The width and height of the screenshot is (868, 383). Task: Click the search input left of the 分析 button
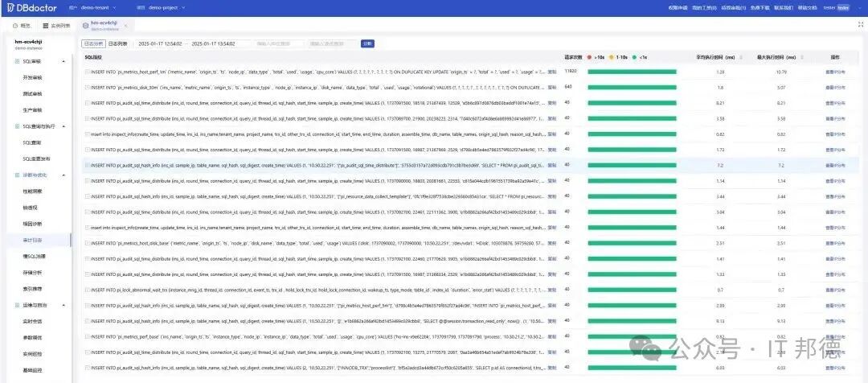point(332,43)
